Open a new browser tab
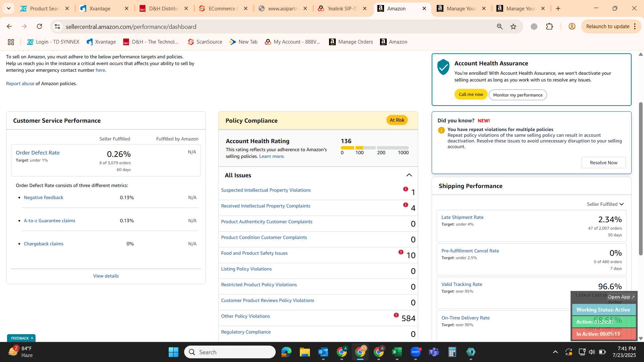 (x=558, y=8)
